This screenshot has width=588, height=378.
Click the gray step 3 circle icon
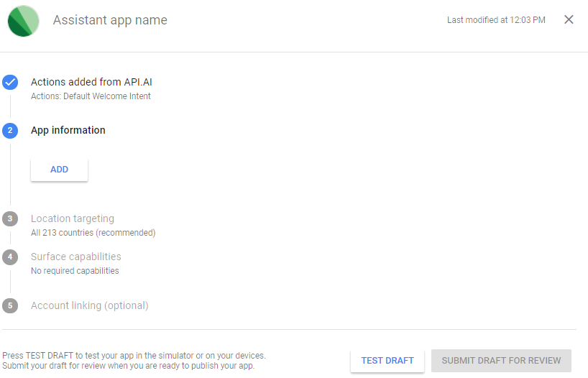pyautogui.click(x=10, y=218)
